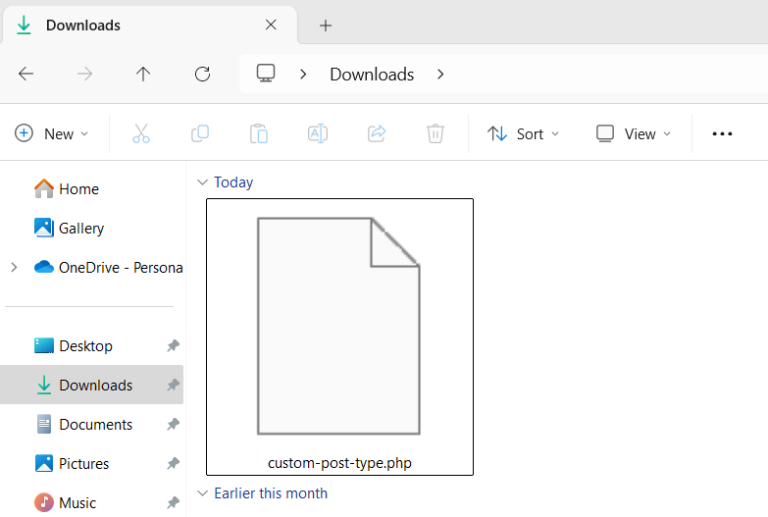Open the New item dropdown

click(x=51, y=133)
